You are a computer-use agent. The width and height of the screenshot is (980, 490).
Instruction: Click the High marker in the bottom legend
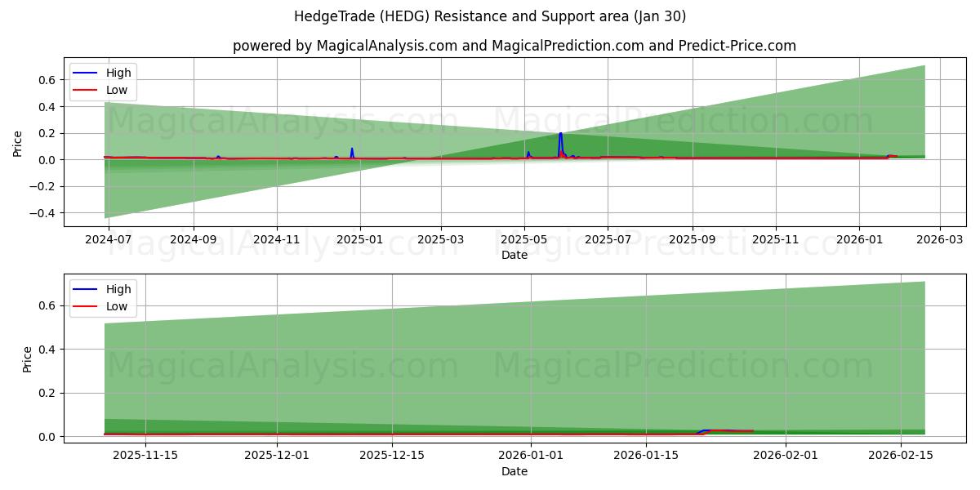[x=87, y=288]
